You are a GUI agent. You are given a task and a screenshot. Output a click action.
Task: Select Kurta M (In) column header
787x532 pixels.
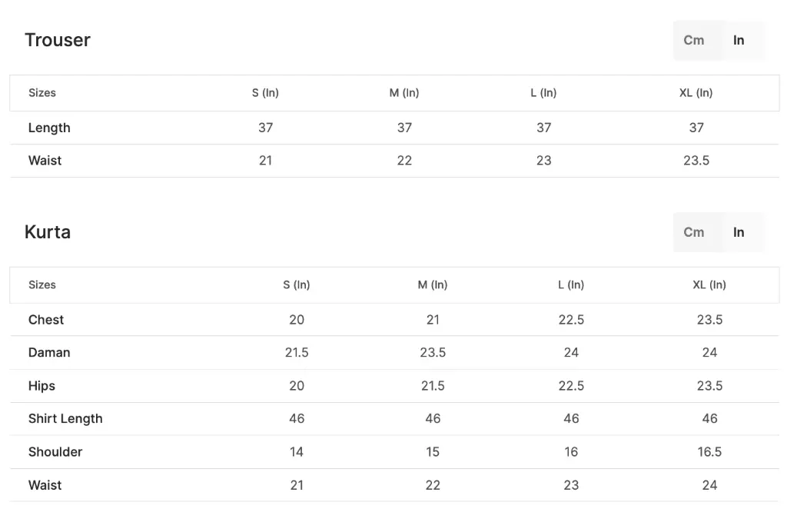coord(433,285)
